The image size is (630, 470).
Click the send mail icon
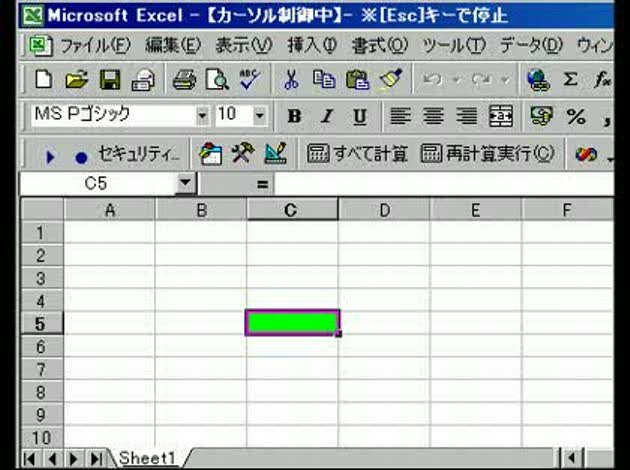pyautogui.click(x=143, y=80)
